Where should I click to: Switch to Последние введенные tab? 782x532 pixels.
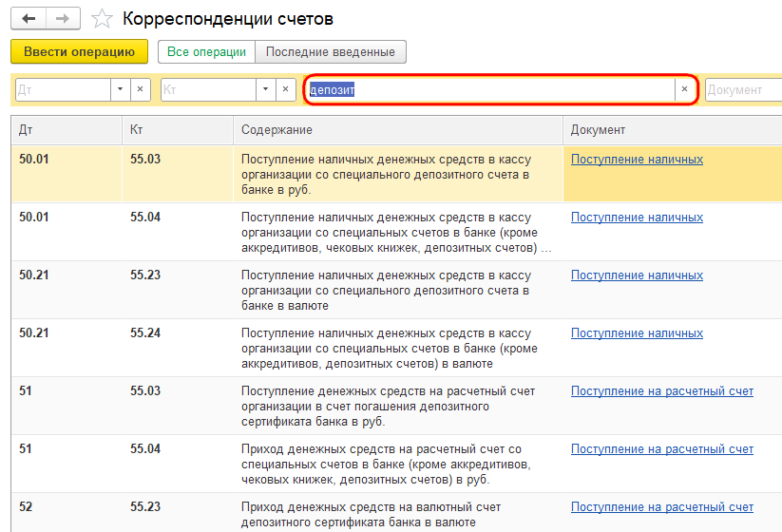pos(330,52)
